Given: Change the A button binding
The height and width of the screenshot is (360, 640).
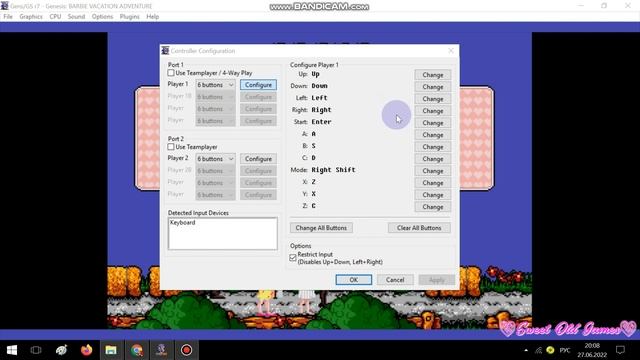Looking at the screenshot, I should (x=433, y=135).
